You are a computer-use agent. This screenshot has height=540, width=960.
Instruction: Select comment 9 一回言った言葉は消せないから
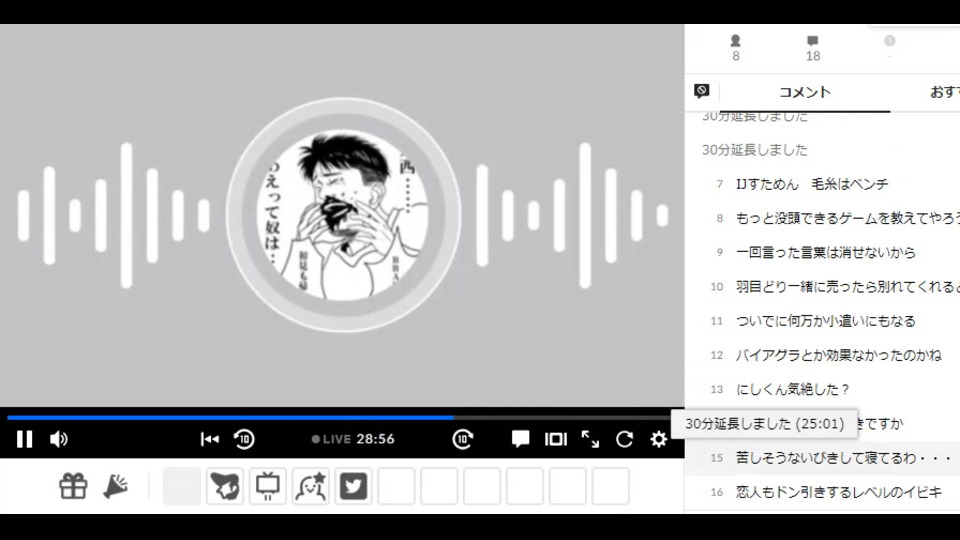(x=822, y=252)
